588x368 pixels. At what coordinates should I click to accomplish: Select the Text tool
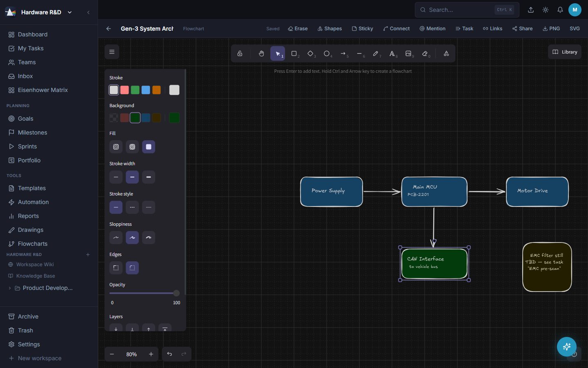[392, 54]
